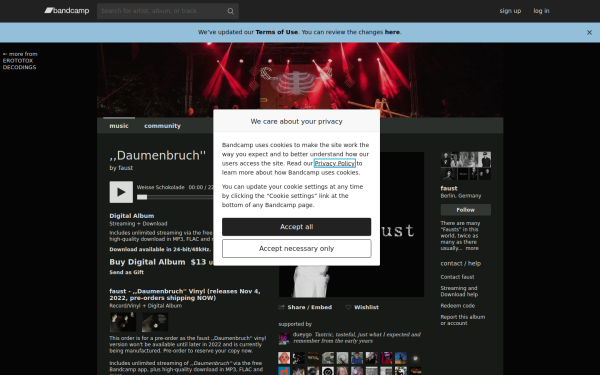Expand bio with the more link
This screenshot has height=375, width=600.
click(x=472, y=248)
